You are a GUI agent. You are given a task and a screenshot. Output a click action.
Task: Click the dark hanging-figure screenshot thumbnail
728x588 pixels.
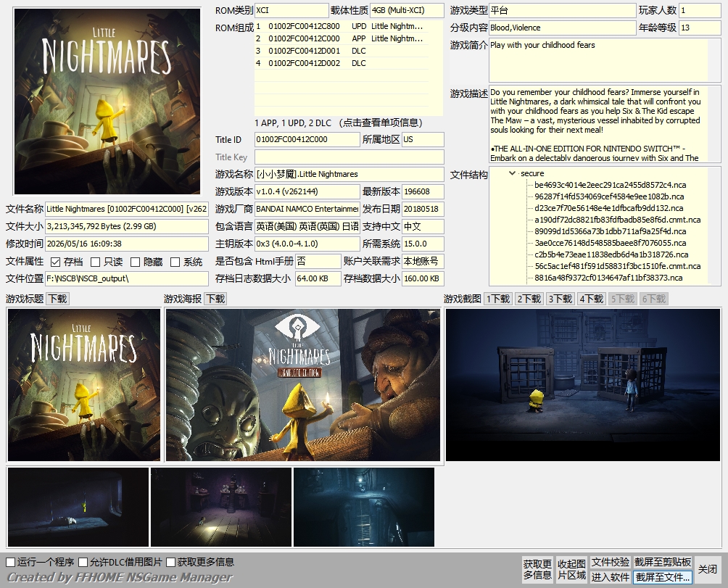point(78,507)
